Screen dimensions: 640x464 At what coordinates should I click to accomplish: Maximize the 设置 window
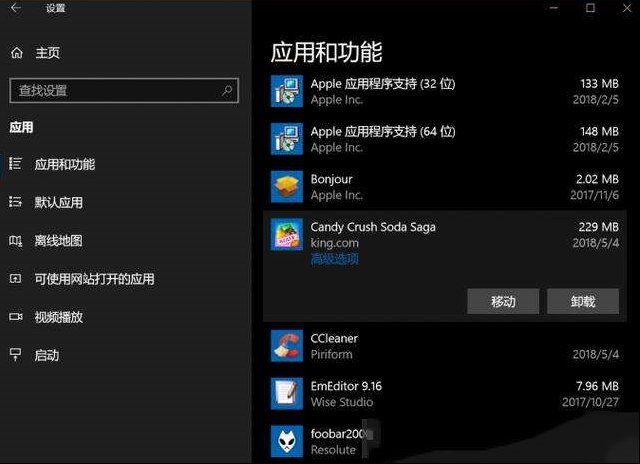coord(590,8)
